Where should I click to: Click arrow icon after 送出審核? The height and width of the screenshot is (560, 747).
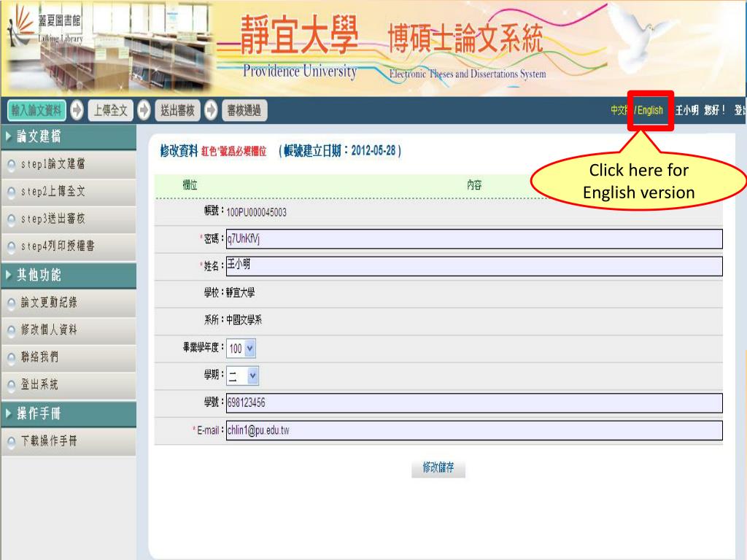pos(211,111)
